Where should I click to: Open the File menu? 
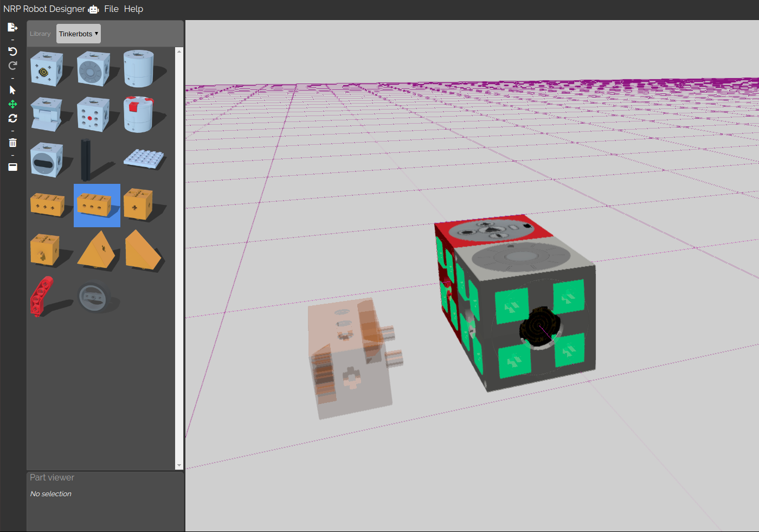click(x=111, y=9)
